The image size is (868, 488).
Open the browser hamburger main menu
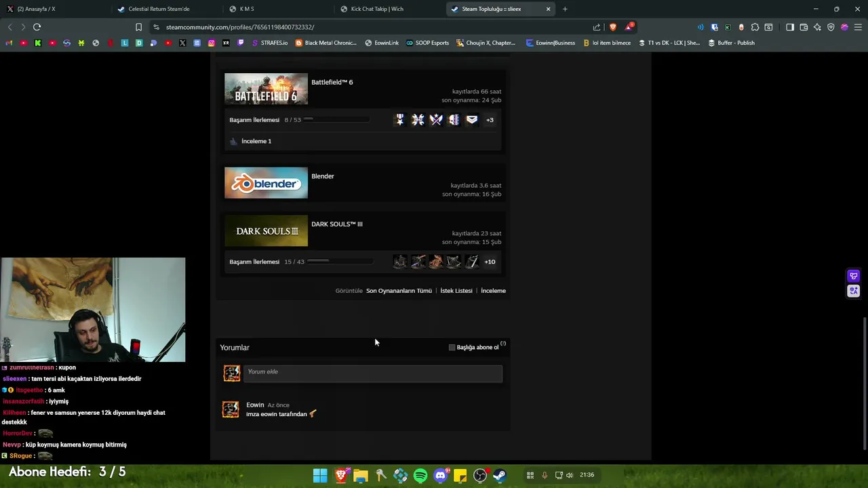[x=858, y=27]
